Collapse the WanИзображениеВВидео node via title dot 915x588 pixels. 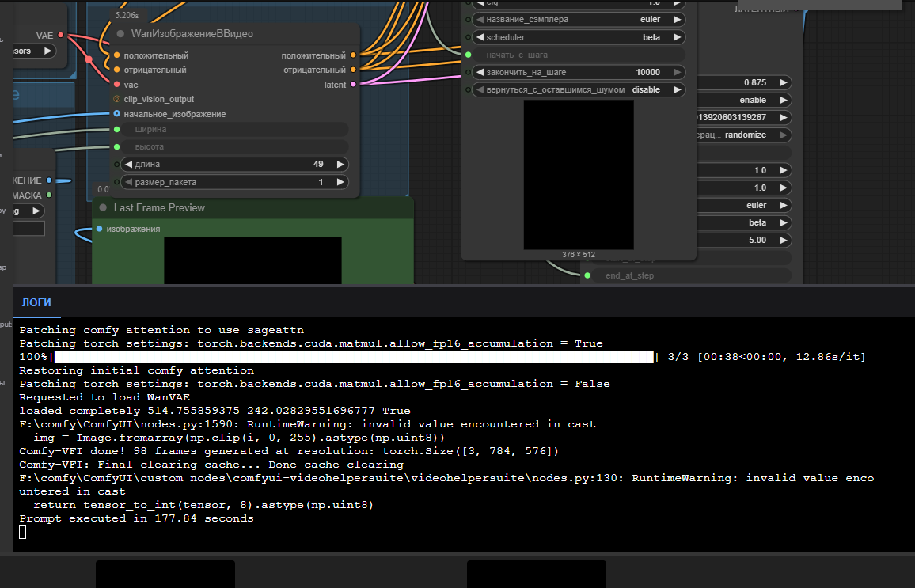click(120, 34)
